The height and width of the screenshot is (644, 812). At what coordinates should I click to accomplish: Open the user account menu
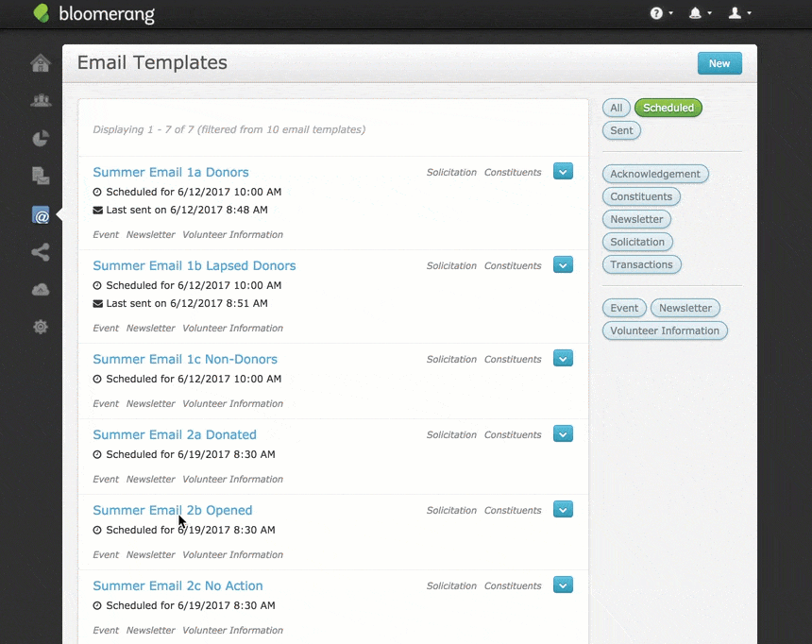pyautogui.click(x=739, y=13)
